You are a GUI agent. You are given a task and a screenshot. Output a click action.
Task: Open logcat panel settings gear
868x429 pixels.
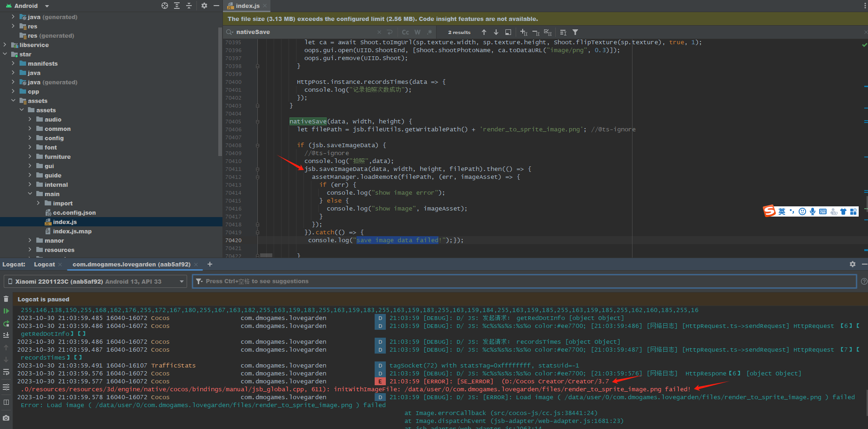click(853, 264)
